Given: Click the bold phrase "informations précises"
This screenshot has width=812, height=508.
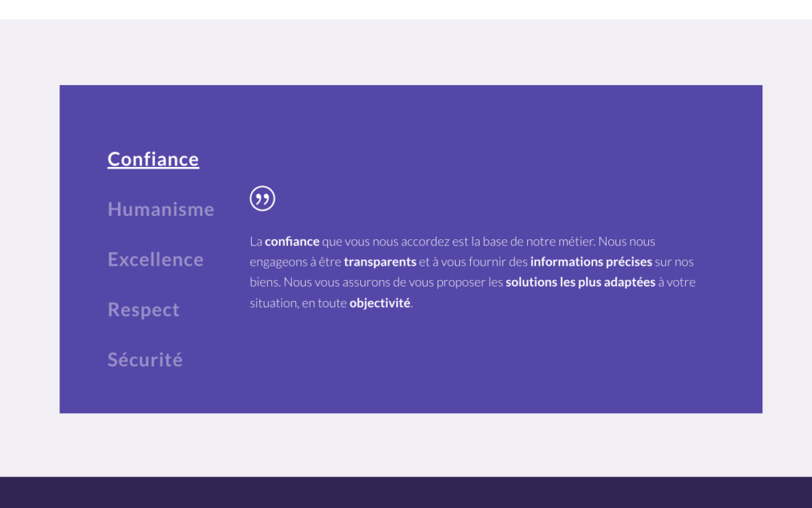Looking at the screenshot, I should [591, 262].
